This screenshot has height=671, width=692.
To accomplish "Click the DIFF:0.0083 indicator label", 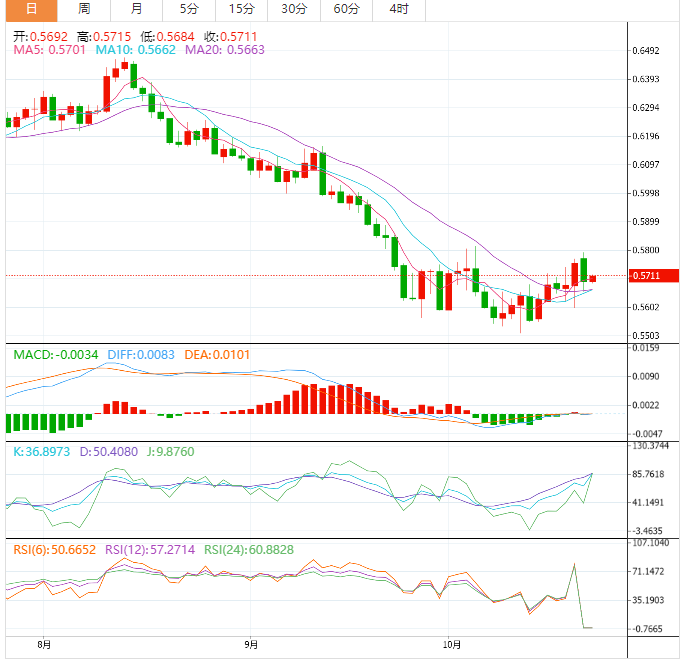I will click(x=141, y=355).
